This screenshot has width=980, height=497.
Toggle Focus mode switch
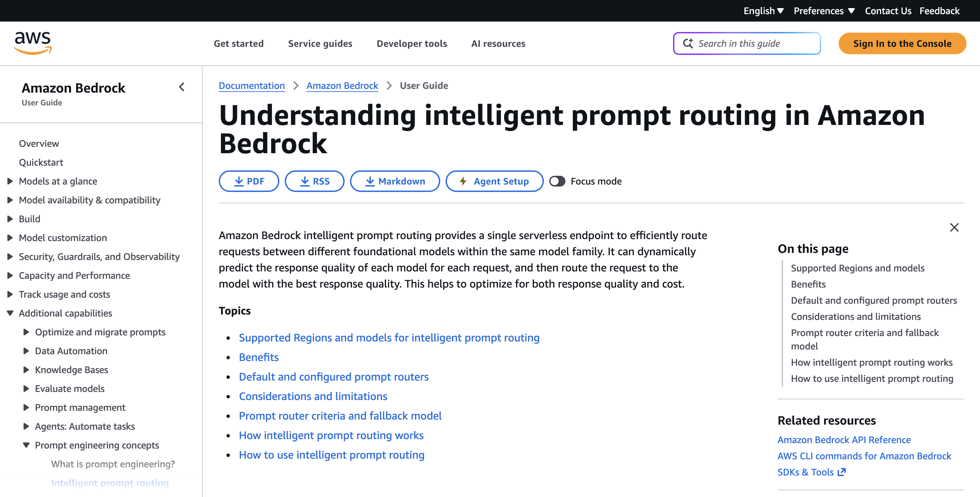[x=557, y=181]
